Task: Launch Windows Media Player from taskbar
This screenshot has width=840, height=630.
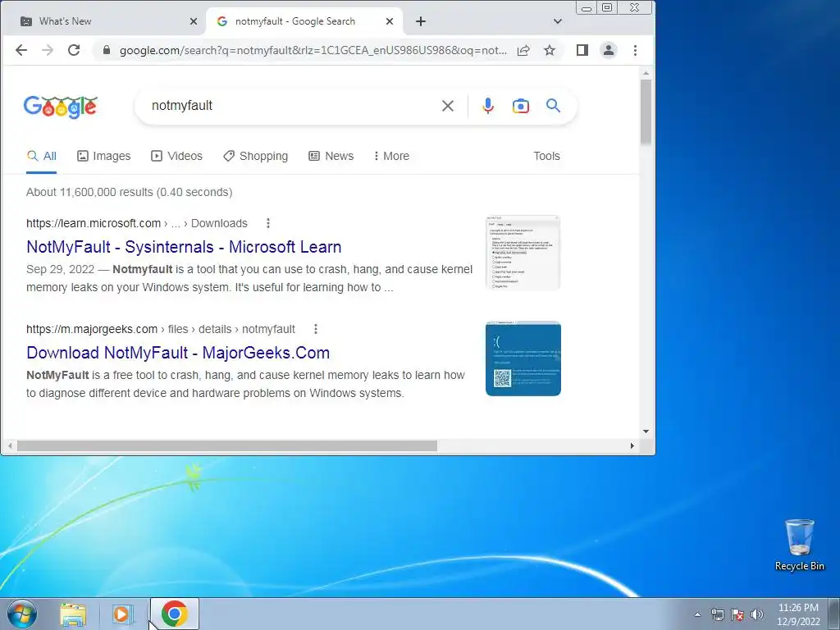Action: tap(121, 614)
